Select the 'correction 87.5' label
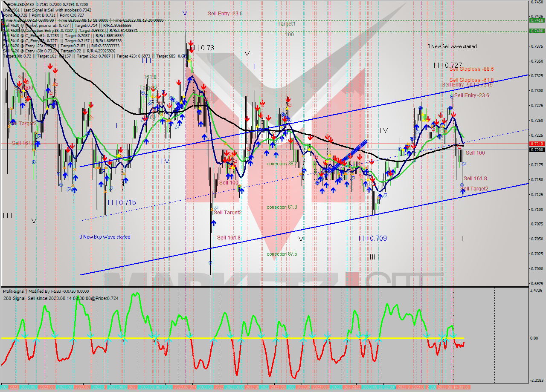The image size is (546, 392). pyautogui.click(x=282, y=254)
